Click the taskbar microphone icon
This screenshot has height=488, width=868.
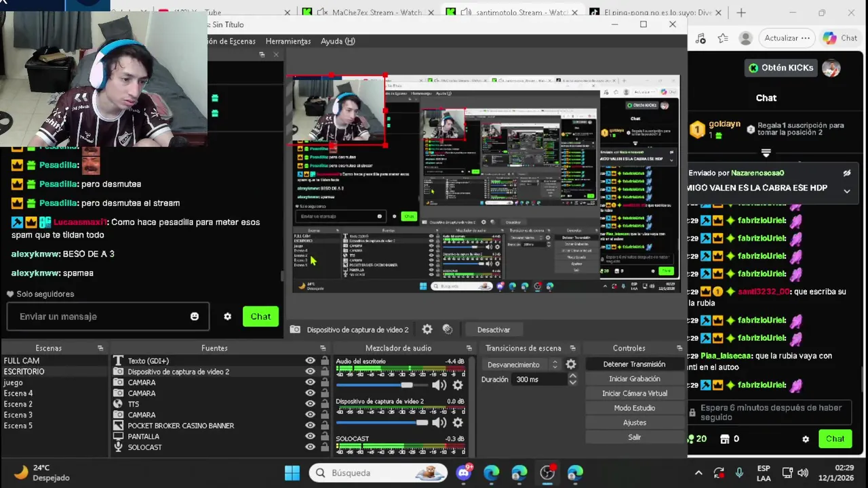click(x=739, y=472)
